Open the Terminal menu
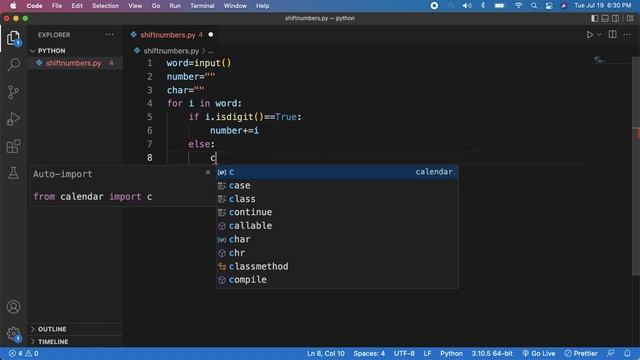 pyautogui.click(x=202, y=6)
